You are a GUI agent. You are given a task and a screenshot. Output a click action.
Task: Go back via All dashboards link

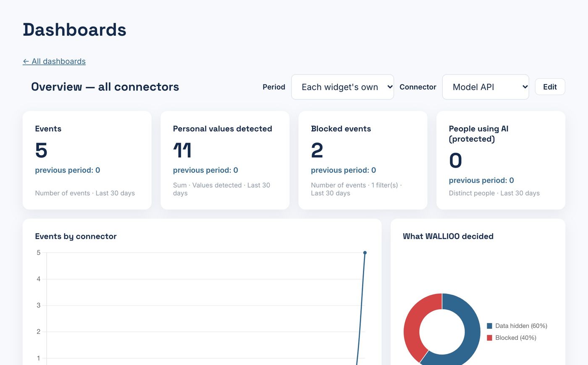[x=54, y=61]
